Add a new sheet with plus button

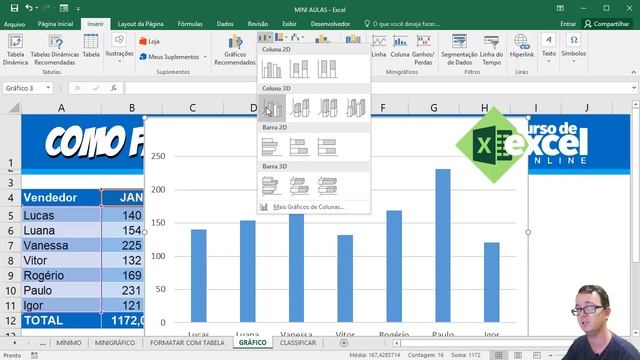tap(344, 343)
